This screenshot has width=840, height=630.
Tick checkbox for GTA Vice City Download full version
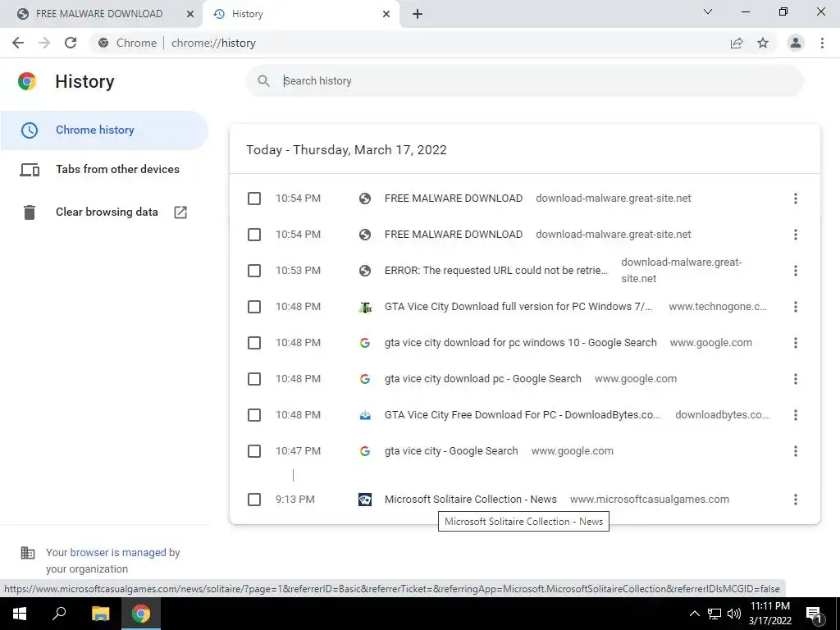pyautogui.click(x=254, y=307)
